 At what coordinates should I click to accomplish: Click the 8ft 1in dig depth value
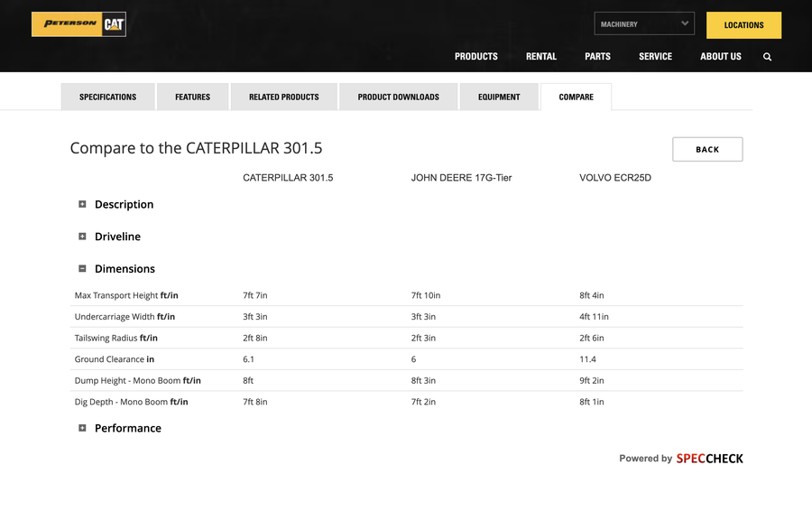[x=591, y=402]
